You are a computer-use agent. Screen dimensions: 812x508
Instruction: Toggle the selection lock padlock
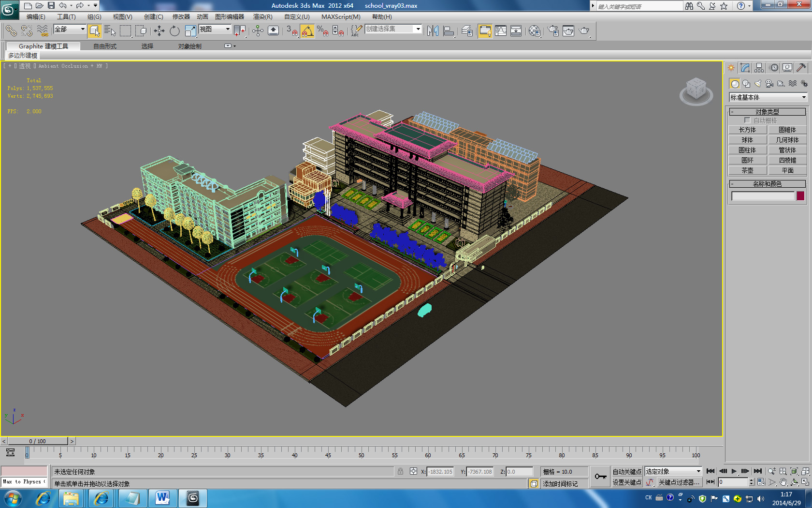400,472
